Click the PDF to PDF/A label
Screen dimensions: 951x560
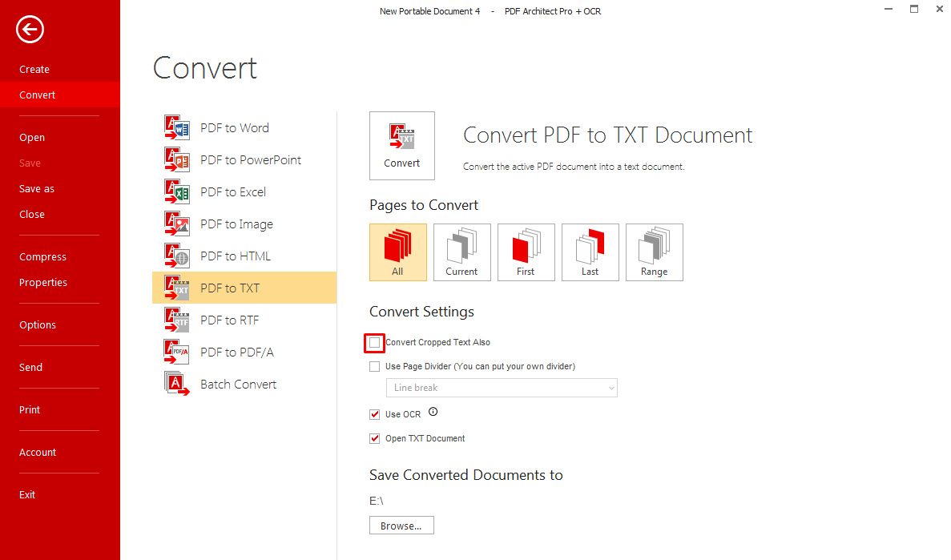237,353
